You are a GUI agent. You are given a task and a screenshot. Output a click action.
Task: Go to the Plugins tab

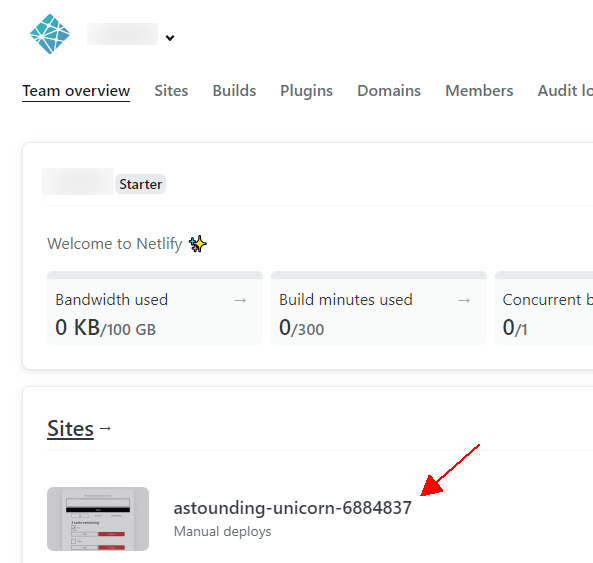pos(306,91)
